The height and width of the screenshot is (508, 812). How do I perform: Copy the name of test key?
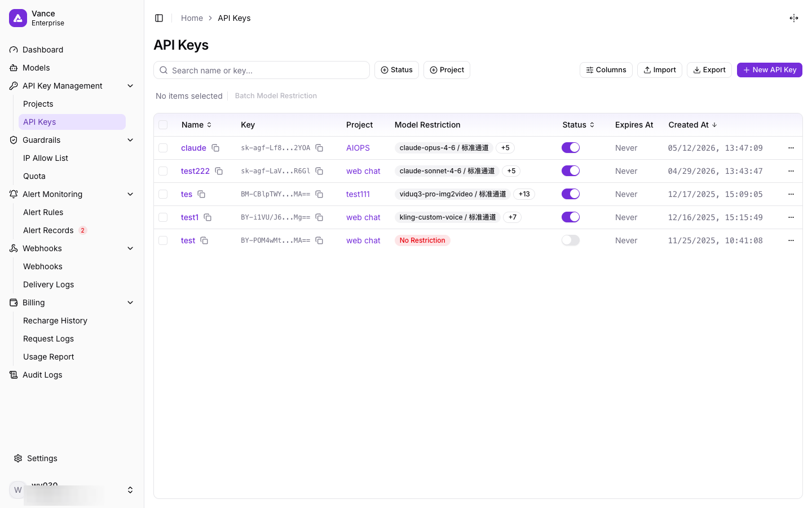click(204, 240)
